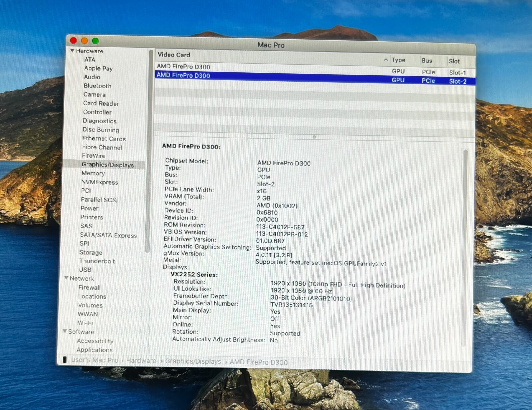
Task: Click the pane divider grip dot
Action: tap(314, 137)
